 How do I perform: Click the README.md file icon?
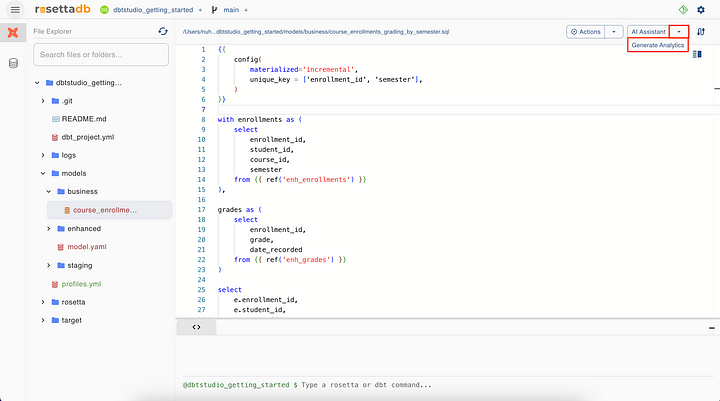pyautogui.click(x=56, y=119)
